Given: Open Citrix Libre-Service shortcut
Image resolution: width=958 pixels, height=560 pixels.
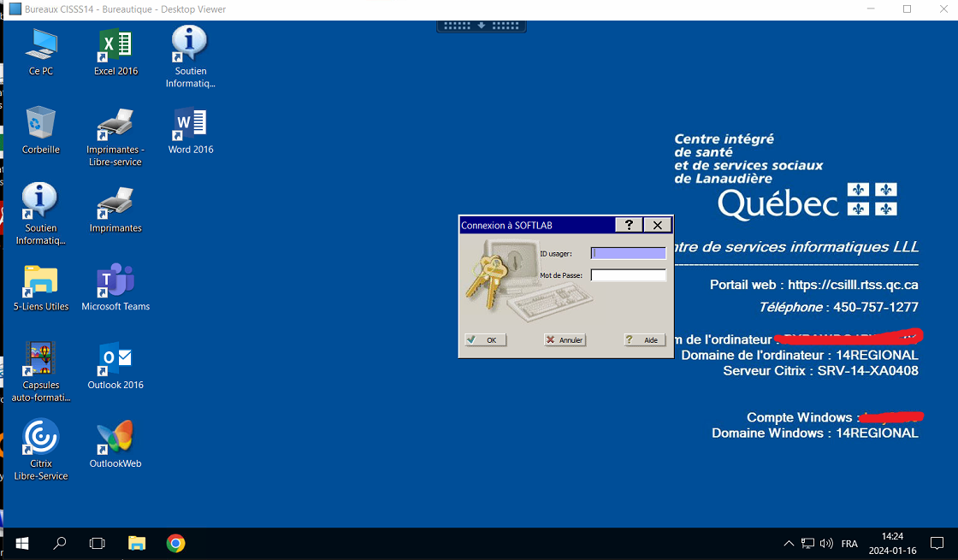Looking at the screenshot, I should pos(41,450).
